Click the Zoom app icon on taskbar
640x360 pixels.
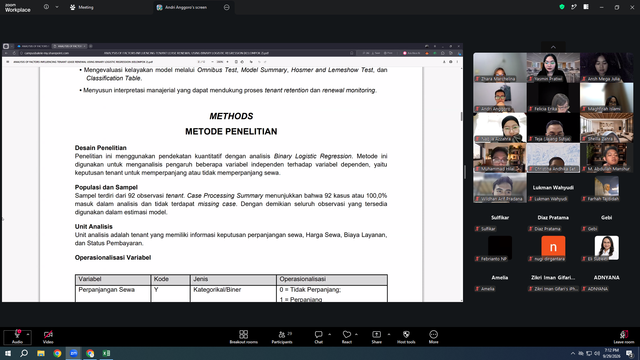click(x=73, y=353)
